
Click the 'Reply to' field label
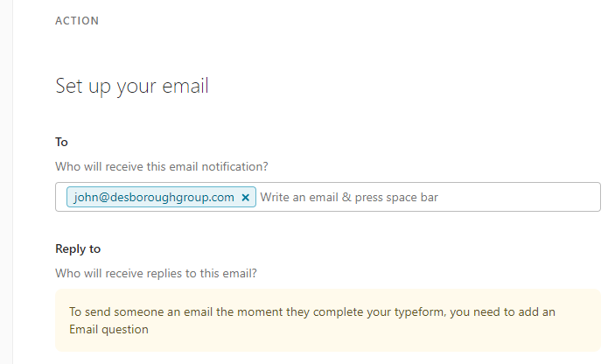click(78, 248)
